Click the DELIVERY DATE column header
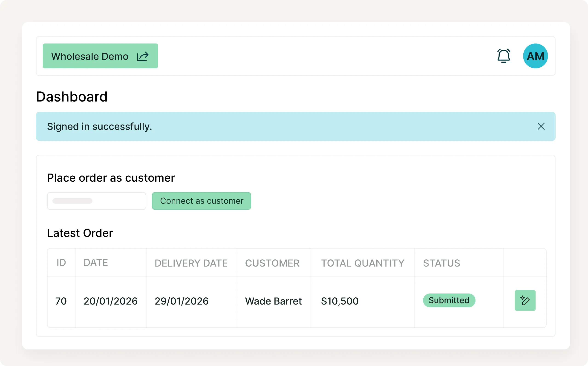Screen dimensions: 588x366 click(x=191, y=263)
